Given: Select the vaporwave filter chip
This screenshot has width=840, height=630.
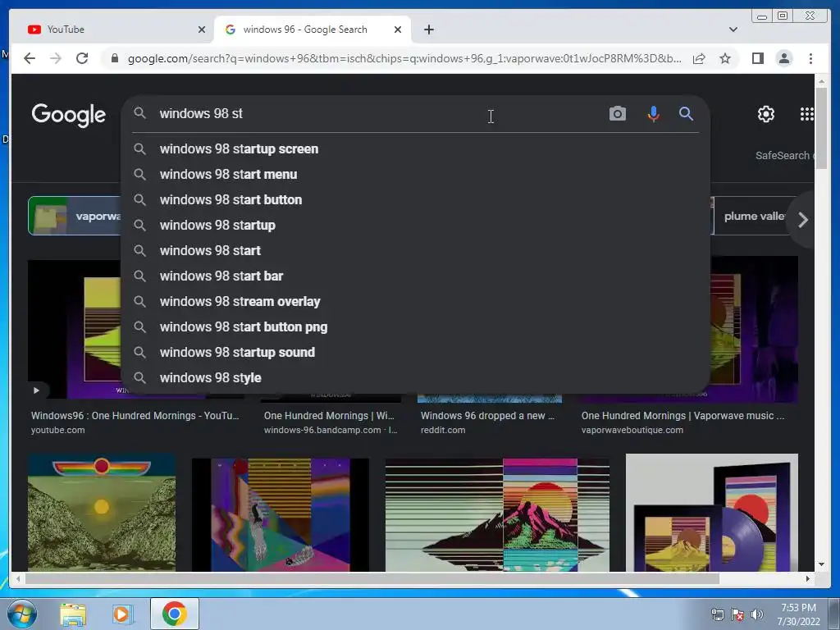Looking at the screenshot, I should click(x=75, y=216).
